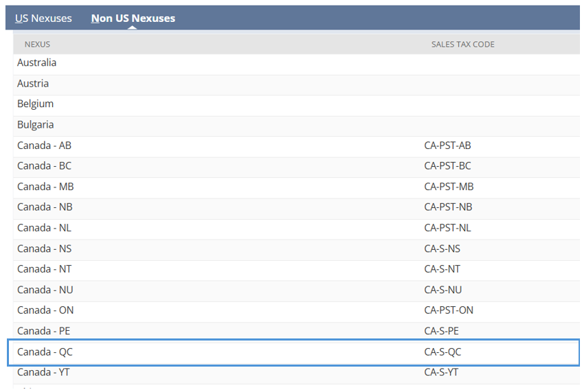Click the CA-S-PE sales tax code
The width and height of the screenshot is (582, 392).
click(441, 331)
